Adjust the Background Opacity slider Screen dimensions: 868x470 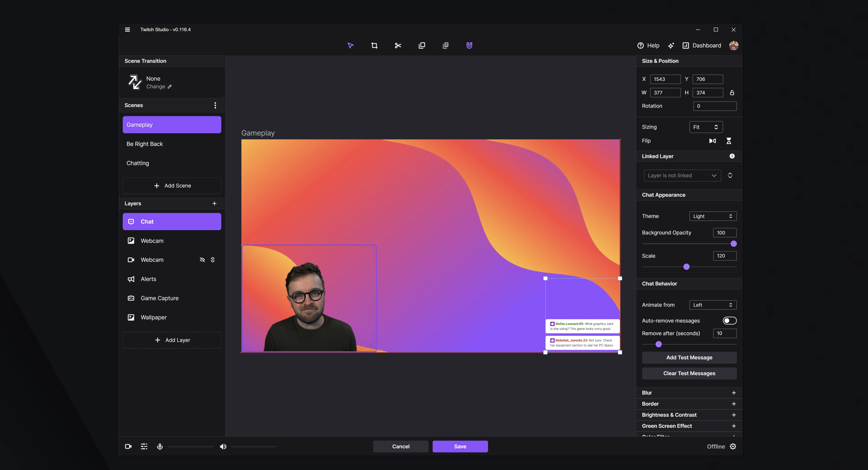pyautogui.click(x=689, y=244)
